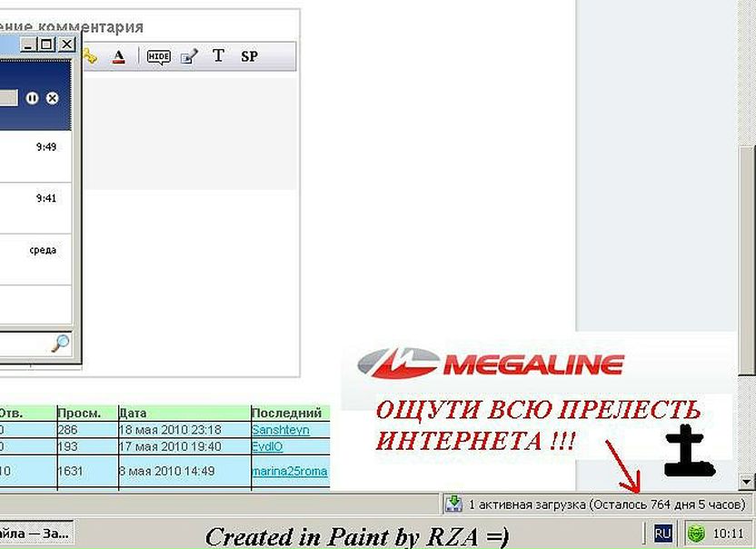Click the 'Просм.' column header
The width and height of the screenshot is (756, 549).
point(75,413)
